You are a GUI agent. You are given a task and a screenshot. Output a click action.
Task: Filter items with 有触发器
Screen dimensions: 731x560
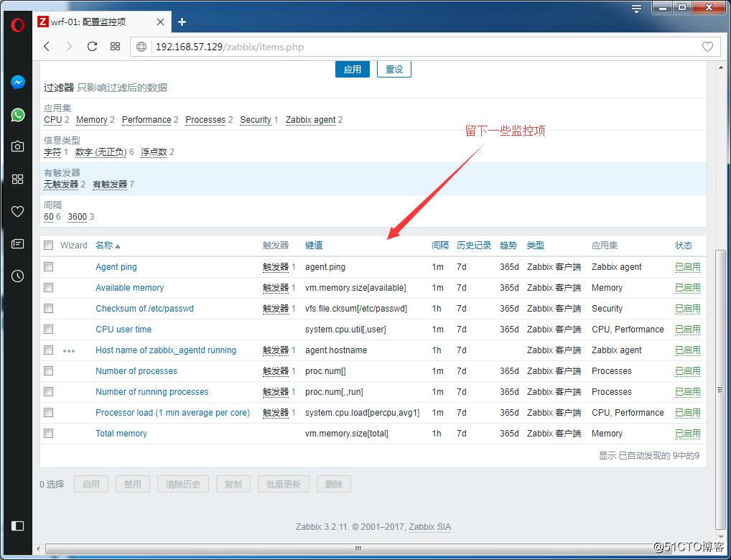pyautogui.click(x=110, y=185)
